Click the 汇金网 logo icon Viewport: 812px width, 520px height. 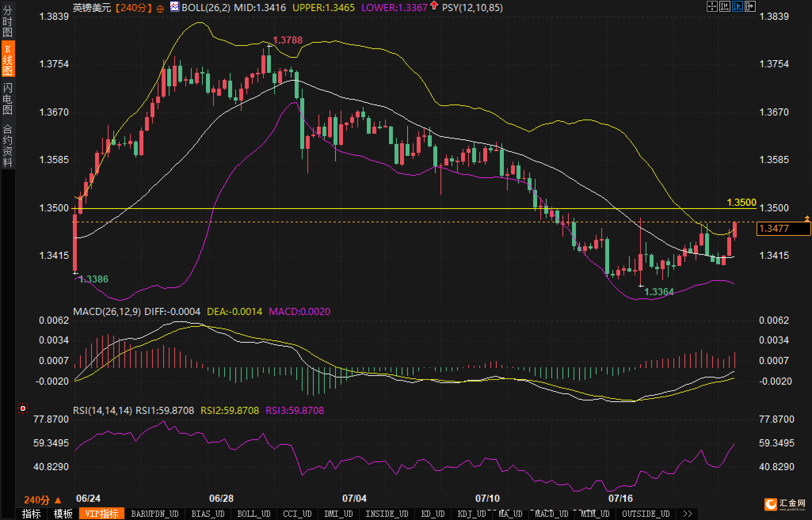point(771,505)
